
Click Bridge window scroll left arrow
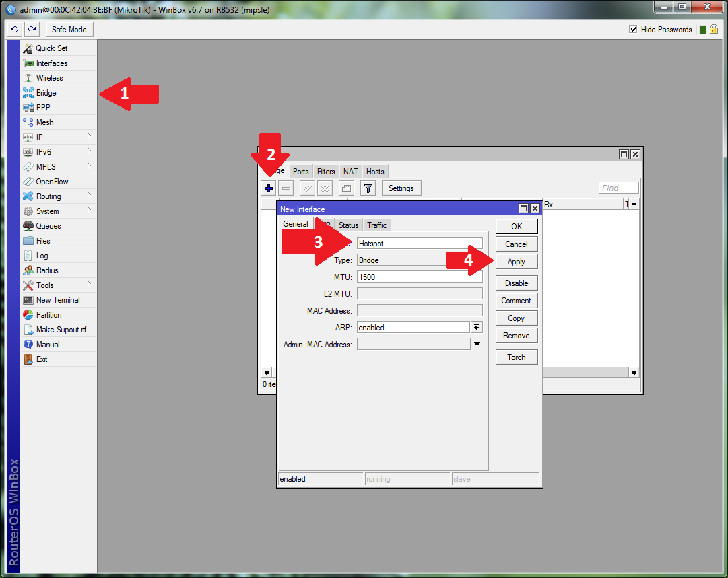click(267, 373)
